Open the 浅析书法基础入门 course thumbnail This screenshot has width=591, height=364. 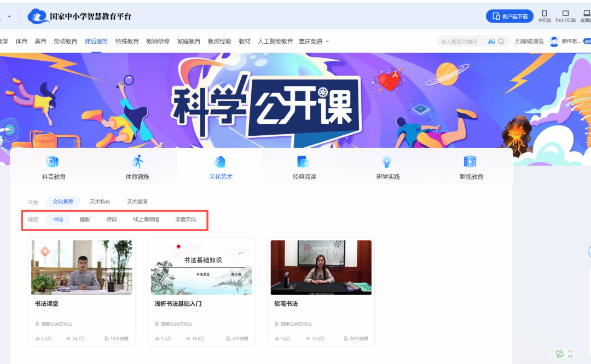click(201, 268)
